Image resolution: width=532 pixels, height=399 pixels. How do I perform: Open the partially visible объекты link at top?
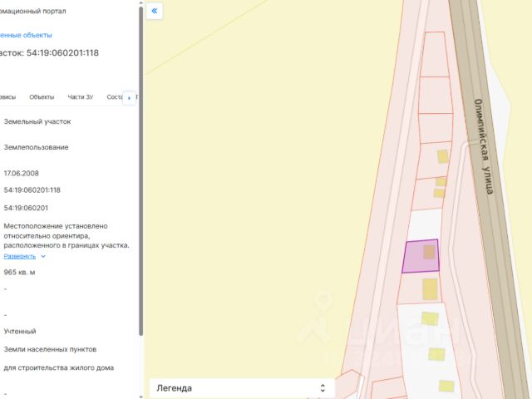click(26, 35)
